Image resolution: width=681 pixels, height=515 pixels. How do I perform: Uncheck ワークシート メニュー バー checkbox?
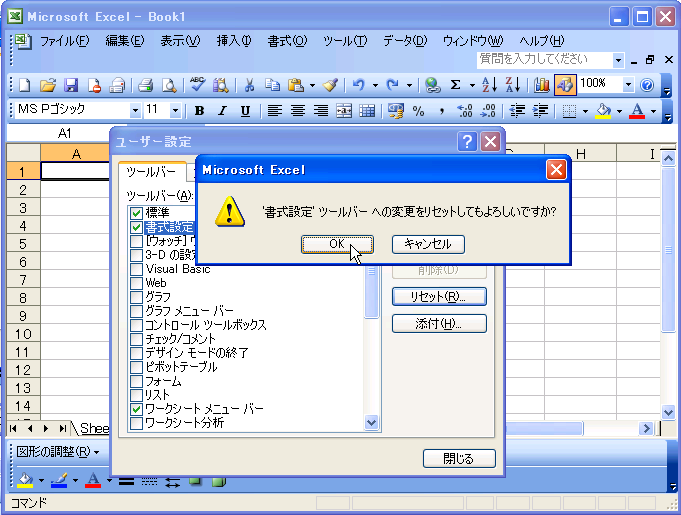[x=136, y=409]
